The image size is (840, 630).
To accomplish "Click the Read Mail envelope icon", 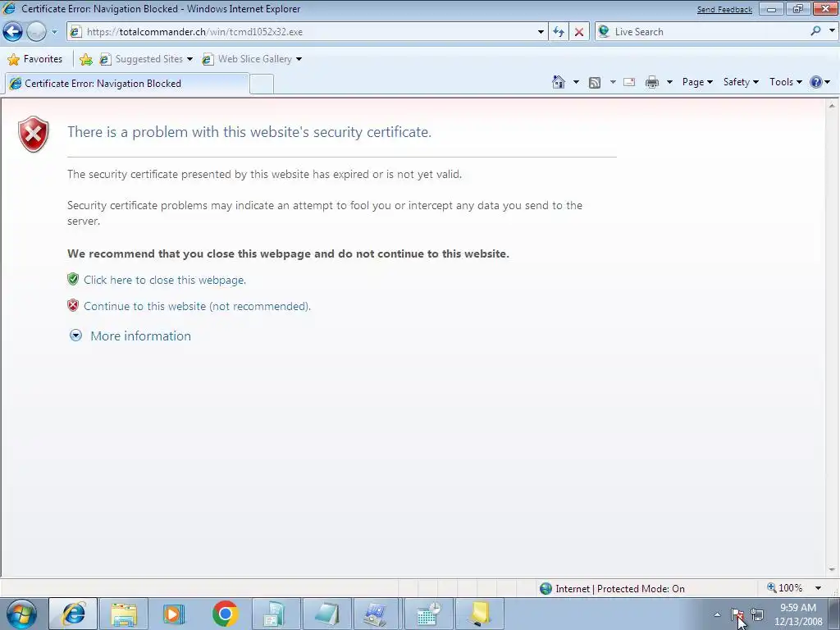I will pos(629,82).
